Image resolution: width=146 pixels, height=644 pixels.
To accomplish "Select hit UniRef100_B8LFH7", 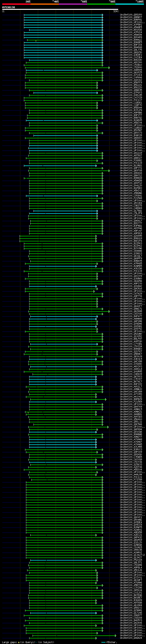I will 131,339.
